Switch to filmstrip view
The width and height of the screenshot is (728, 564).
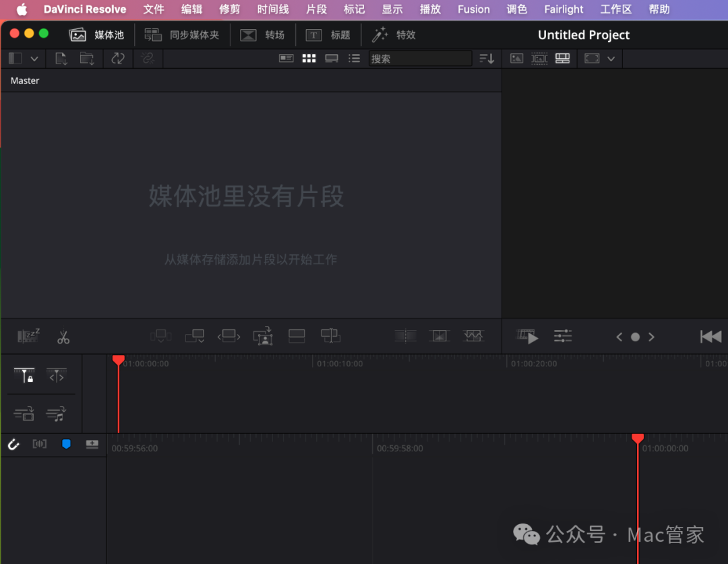332,59
